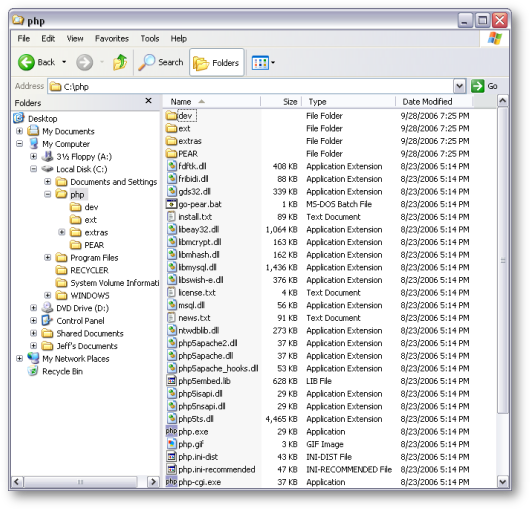Expand WINDOWS tree node

pyautogui.click(x=48, y=295)
